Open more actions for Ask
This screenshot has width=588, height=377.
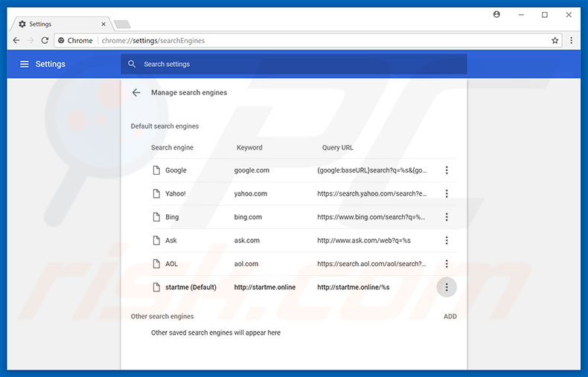pos(447,240)
